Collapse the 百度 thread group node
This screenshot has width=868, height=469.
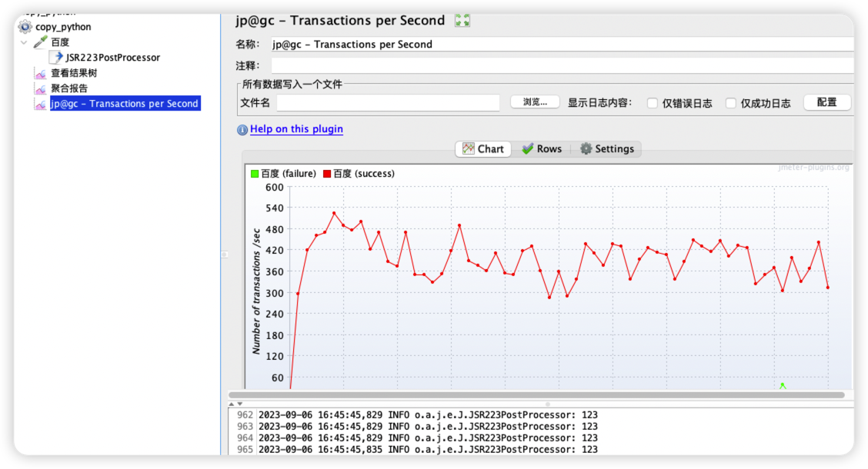point(24,42)
